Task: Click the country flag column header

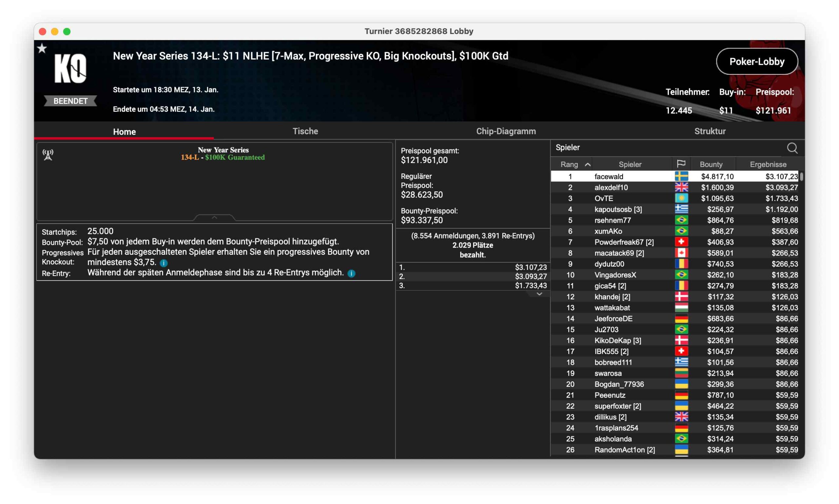Action: 681,164
